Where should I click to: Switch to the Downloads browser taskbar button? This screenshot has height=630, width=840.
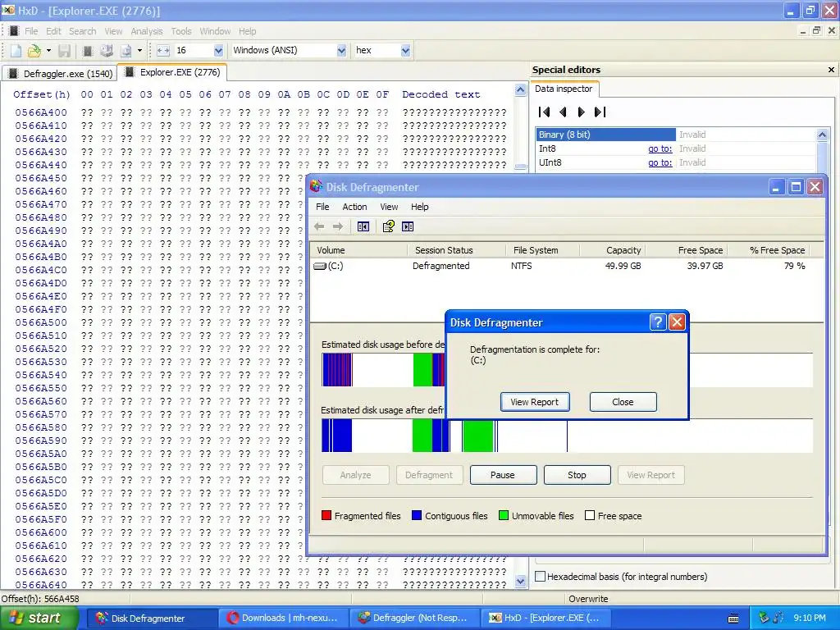(x=283, y=619)
